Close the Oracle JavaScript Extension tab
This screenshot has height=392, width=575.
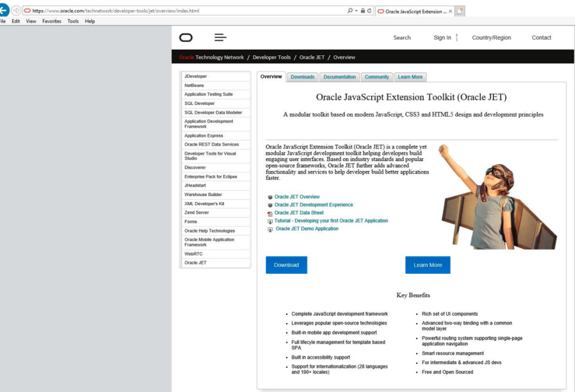pos(450,11)
